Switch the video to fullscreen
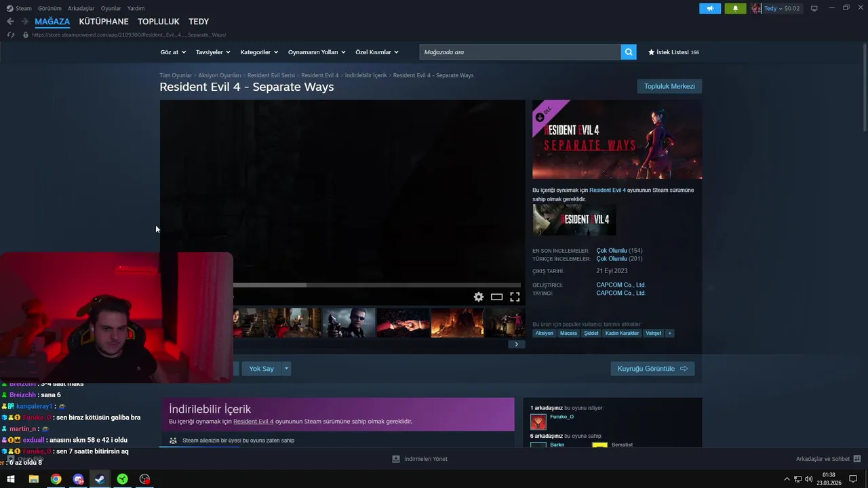This screenshot has width=868, height=488. click(x=515, y=297)
